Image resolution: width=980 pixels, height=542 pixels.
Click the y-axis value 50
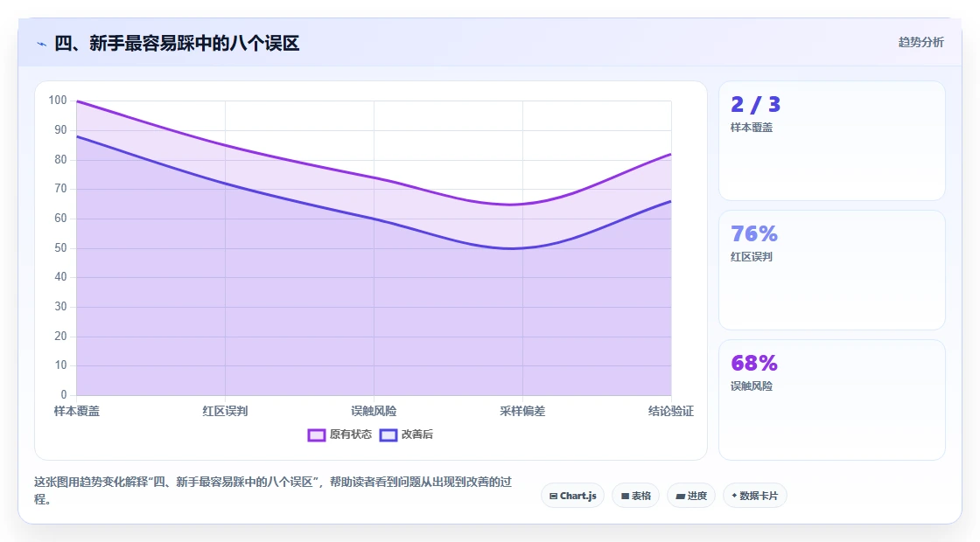[60, 248]
